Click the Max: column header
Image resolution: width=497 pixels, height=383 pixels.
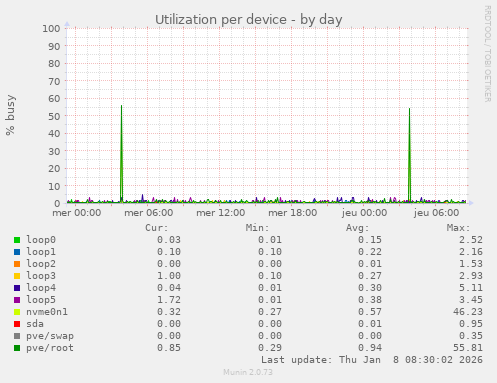[x=458, y=228]
